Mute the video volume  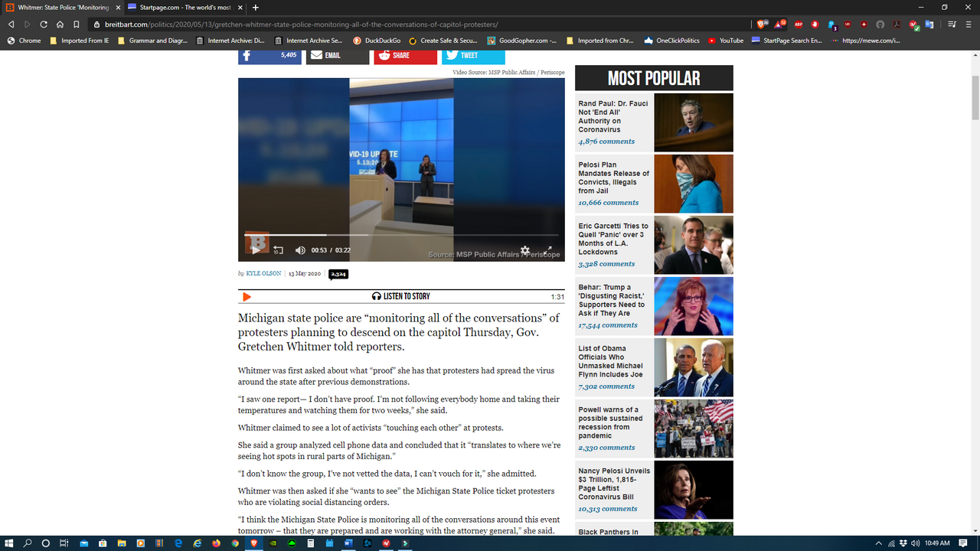[x=300, y=250]
